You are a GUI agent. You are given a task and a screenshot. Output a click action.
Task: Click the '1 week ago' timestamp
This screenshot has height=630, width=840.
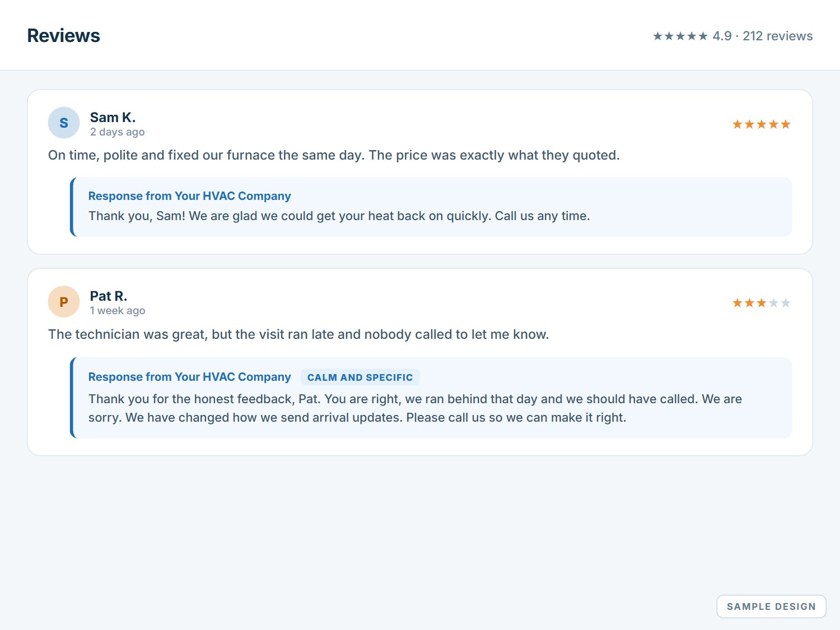(118, 311)
